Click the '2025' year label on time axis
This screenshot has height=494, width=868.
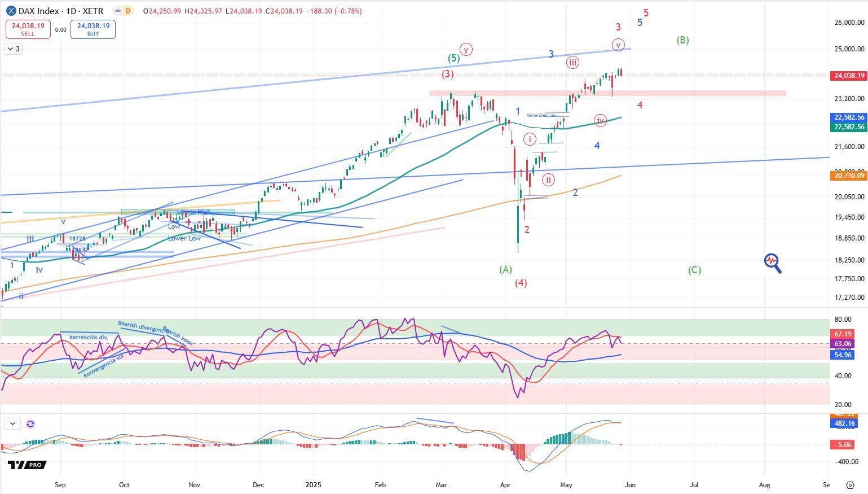click(313, 485)
